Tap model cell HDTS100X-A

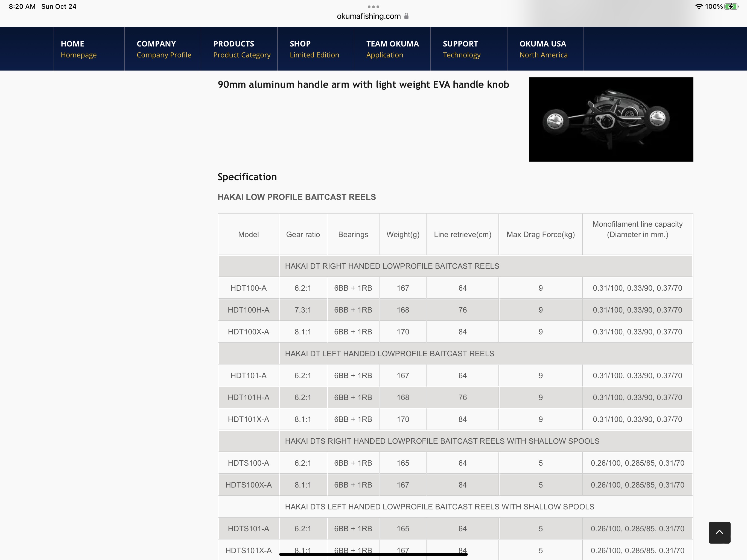248,485
